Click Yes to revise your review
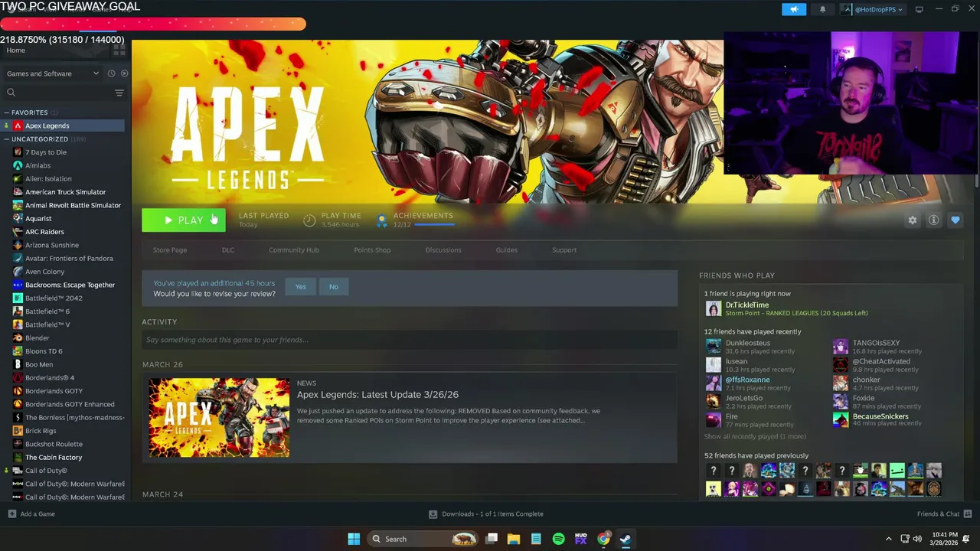 [300, 286]
